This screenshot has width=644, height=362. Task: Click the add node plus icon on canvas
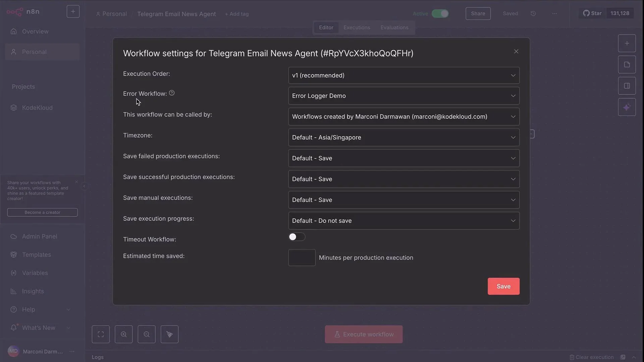pos(627,43)
